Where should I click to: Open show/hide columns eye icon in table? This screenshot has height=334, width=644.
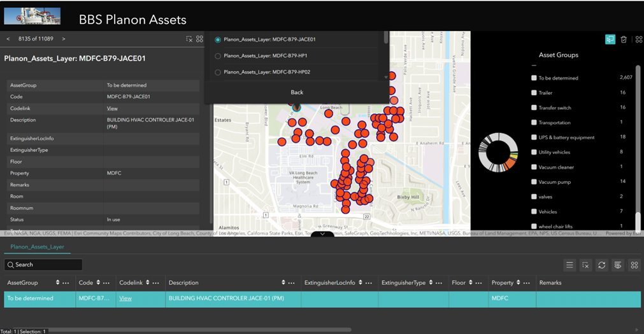point(618,265)
